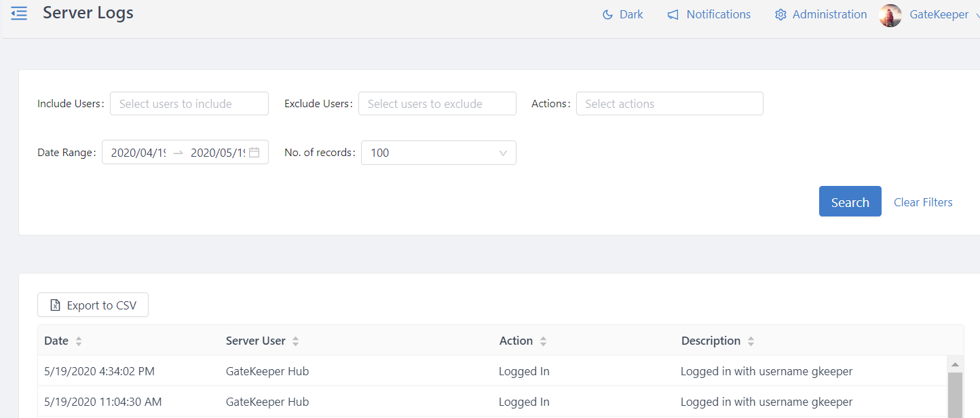Open the Exclude Users selector
Screen dimensions: 980x418
[x=437, y=104]
